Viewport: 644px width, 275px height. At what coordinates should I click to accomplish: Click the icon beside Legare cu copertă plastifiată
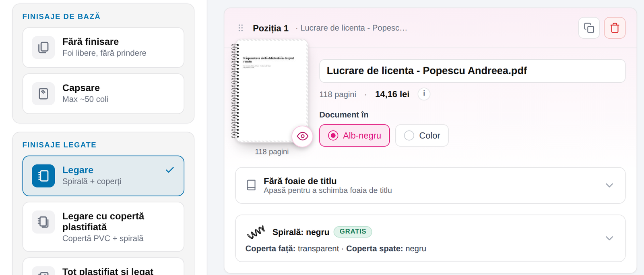pos(43,222)
